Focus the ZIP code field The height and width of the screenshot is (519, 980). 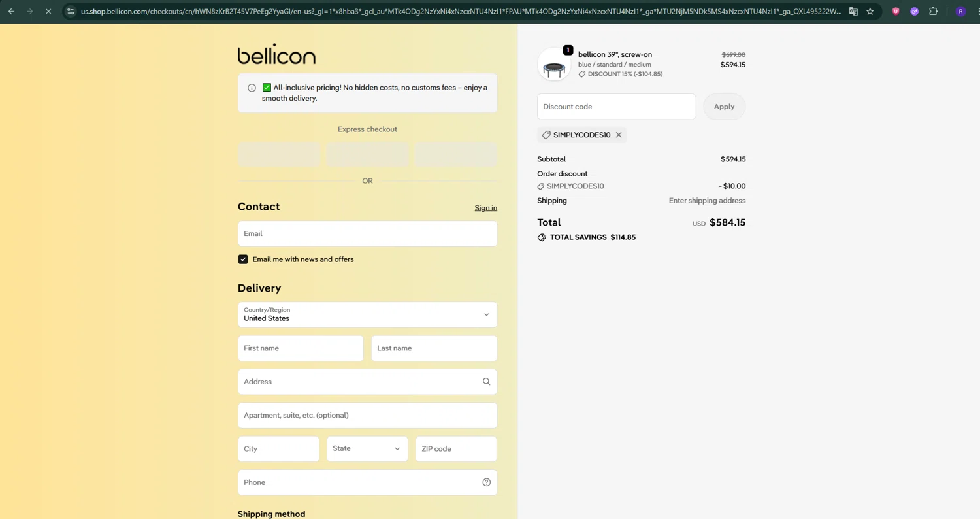click(456, 449)
